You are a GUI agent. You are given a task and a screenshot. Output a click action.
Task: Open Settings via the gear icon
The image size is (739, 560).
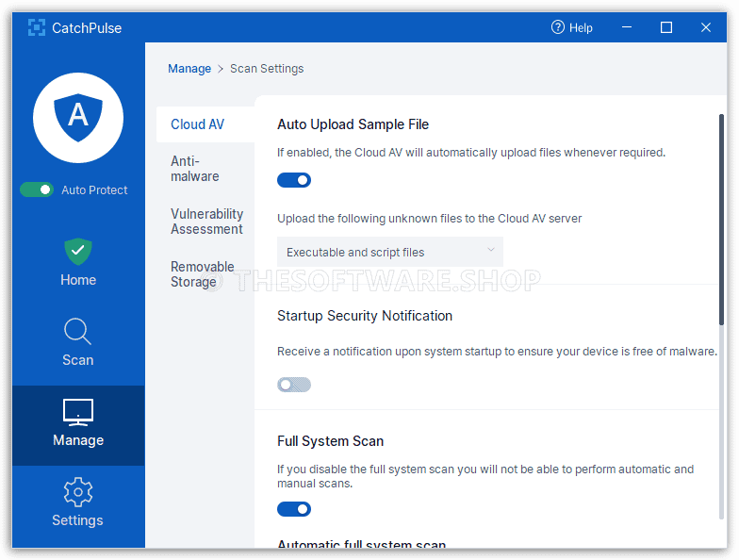coord(78,492)
